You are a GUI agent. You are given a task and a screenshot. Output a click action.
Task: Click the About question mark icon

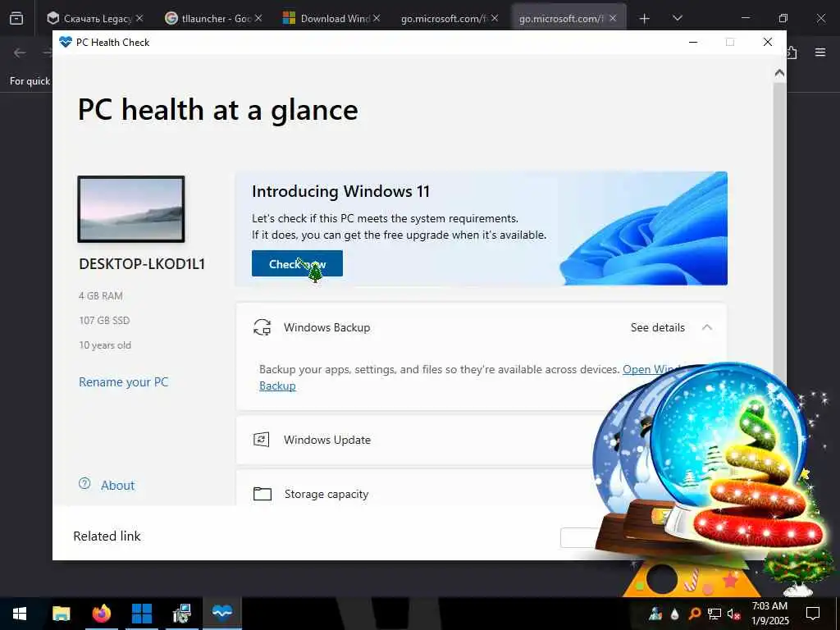84,484
